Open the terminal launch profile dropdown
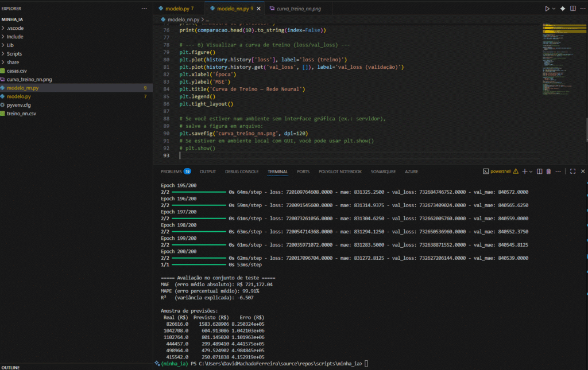This screenshot has height=370, width=588. 531,172
